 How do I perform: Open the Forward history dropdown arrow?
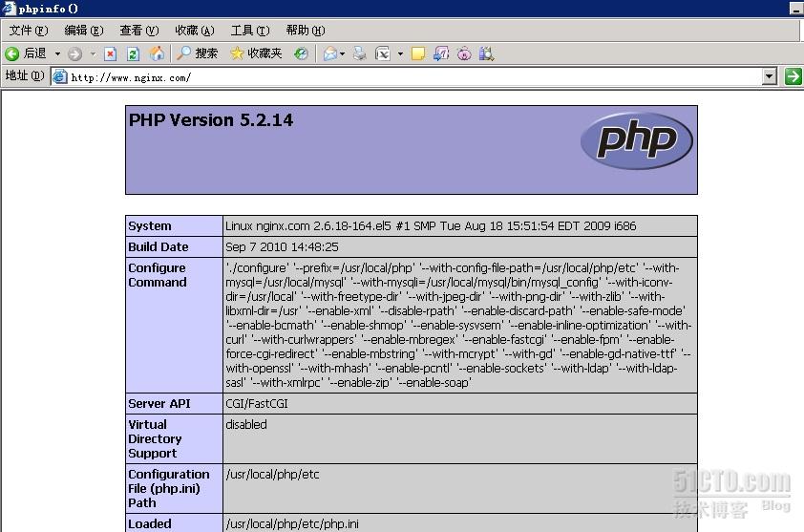(x=93, y=53)
